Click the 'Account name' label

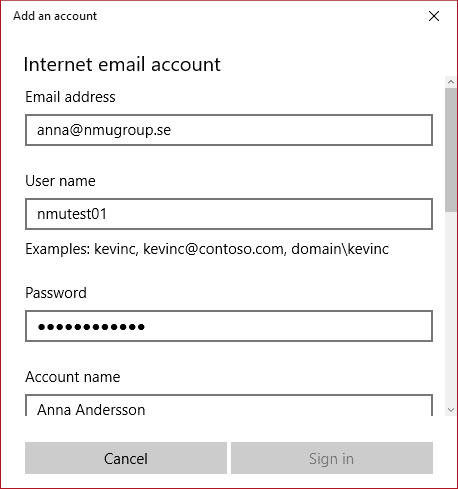click(73, 377)
